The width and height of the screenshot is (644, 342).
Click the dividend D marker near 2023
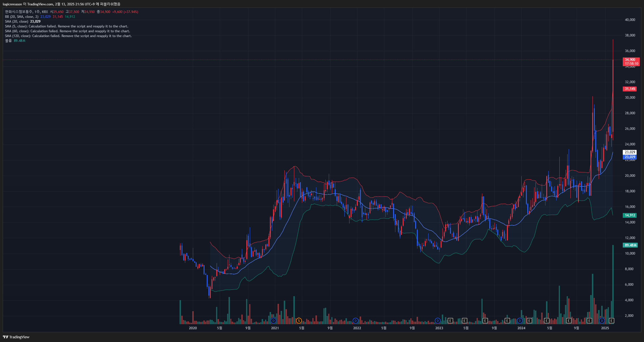(x=438, y=321)
